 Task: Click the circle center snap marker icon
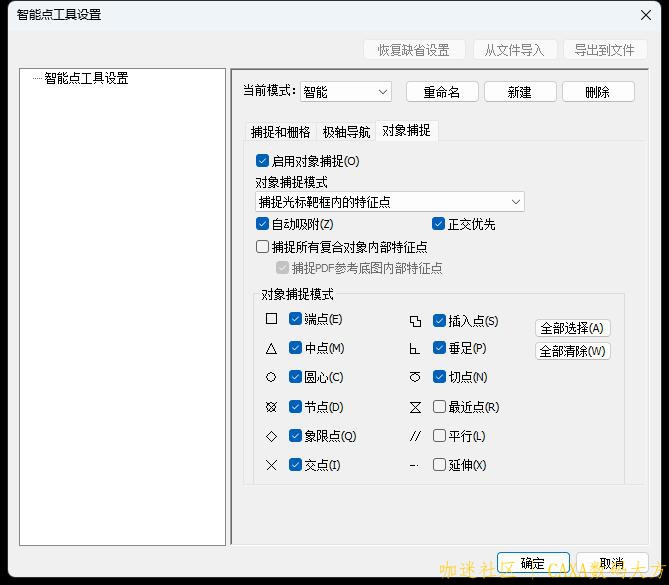coord(271,377)
